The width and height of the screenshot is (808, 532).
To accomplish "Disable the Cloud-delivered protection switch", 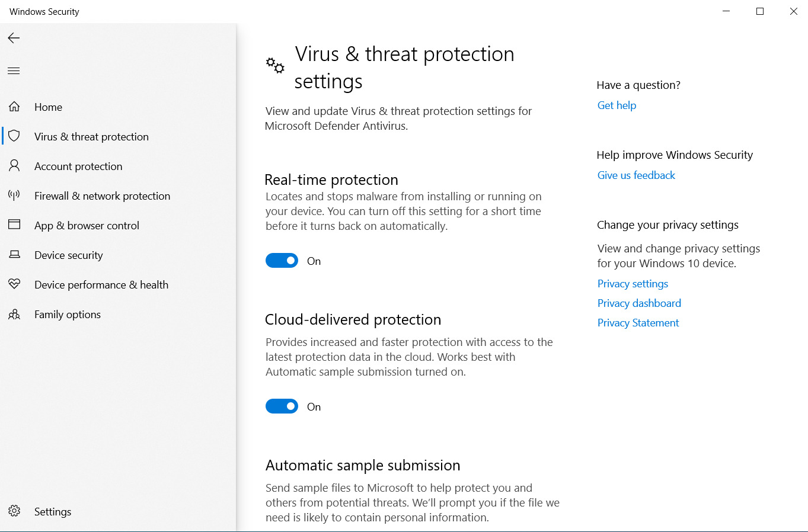I will (x=282, y=406).
